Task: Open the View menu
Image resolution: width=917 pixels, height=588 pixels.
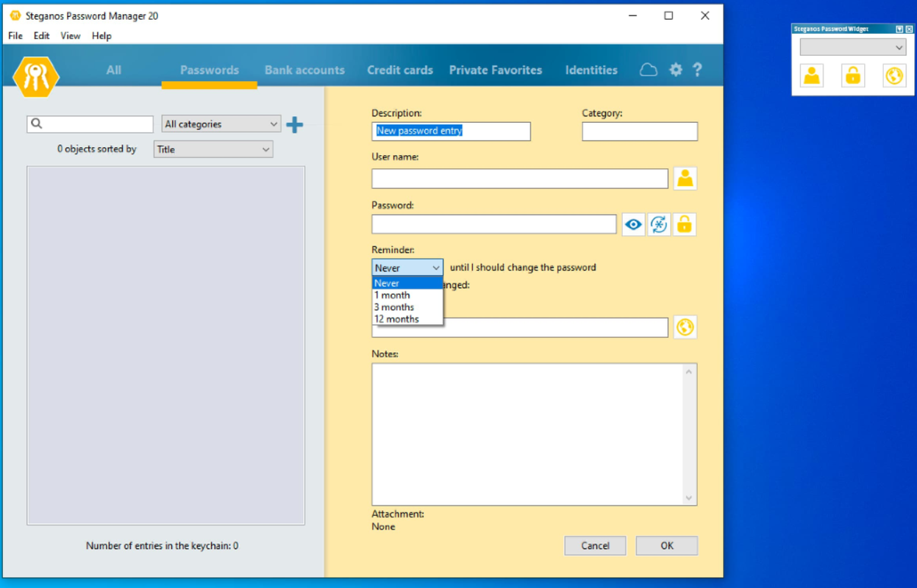Action: (71, 35)
